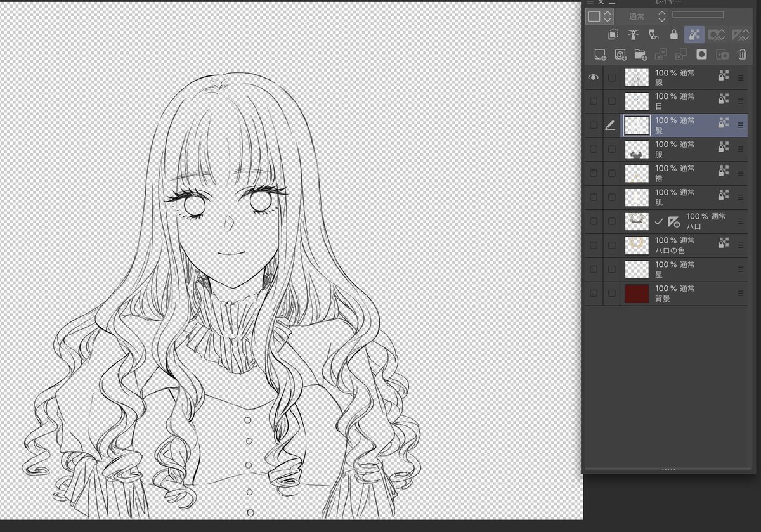This screenshot has height=532, width=761.
Task: Select the 背景 layer by name
Action: point(663,298)
